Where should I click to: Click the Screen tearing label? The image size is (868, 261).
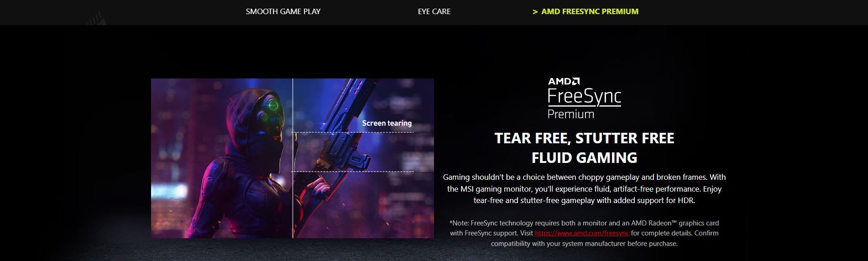[x=387, y=123]
